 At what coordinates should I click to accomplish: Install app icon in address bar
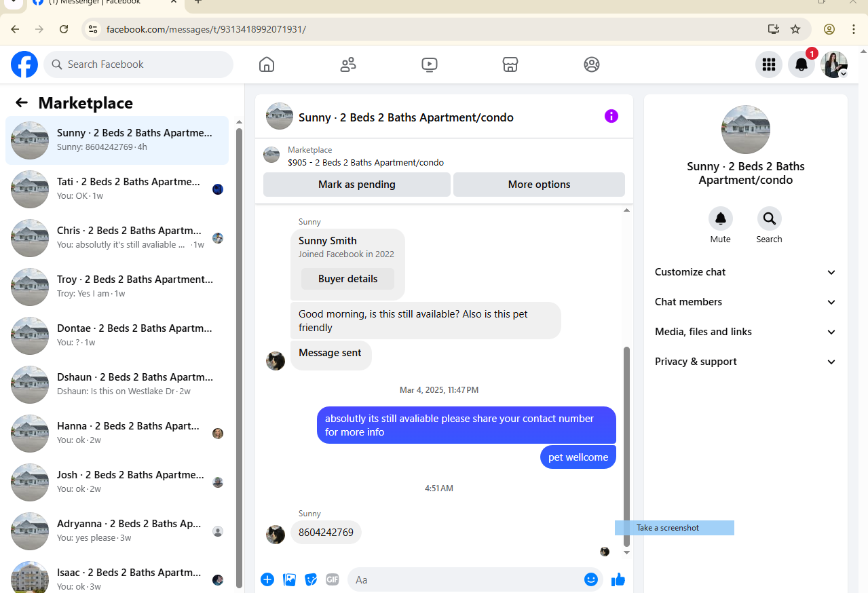[x=773, y=29]
